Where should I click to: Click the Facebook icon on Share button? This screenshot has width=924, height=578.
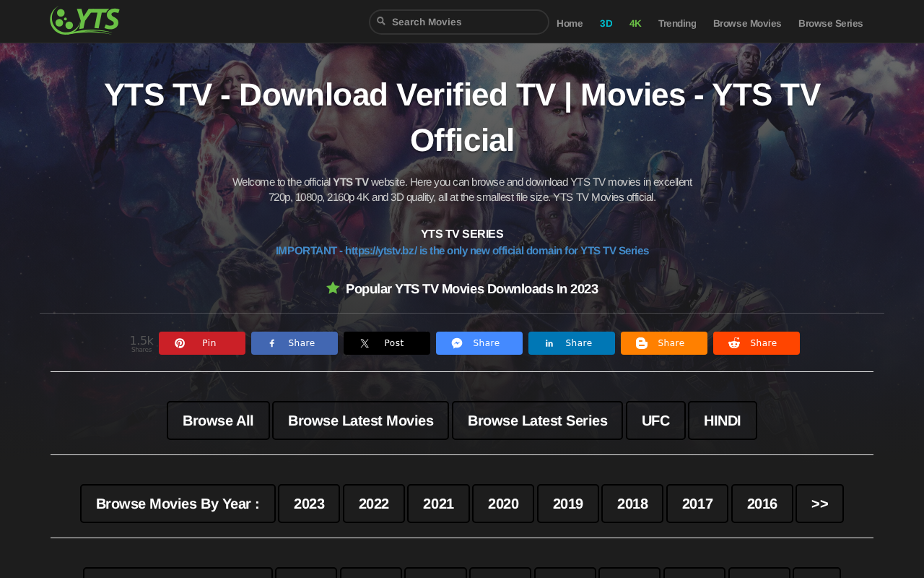click(x=272, y=343)
